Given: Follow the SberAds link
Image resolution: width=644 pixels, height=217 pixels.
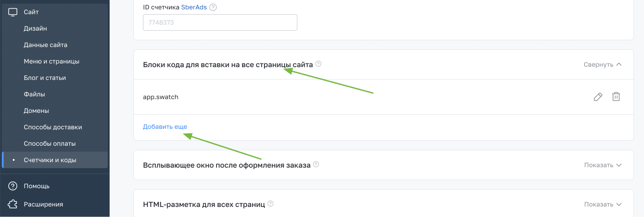Looking at the screenshot, I should 194,7.
